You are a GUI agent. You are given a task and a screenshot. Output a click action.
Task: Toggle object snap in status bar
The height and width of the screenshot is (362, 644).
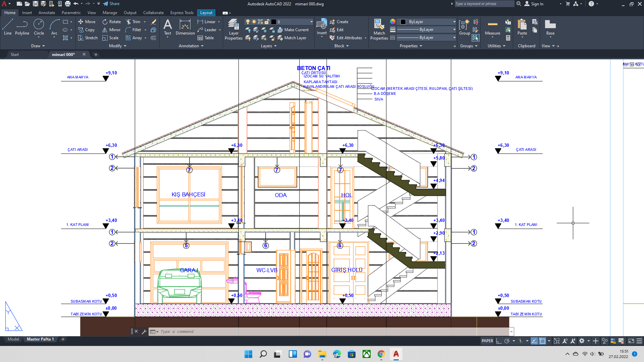pos(542,341)
